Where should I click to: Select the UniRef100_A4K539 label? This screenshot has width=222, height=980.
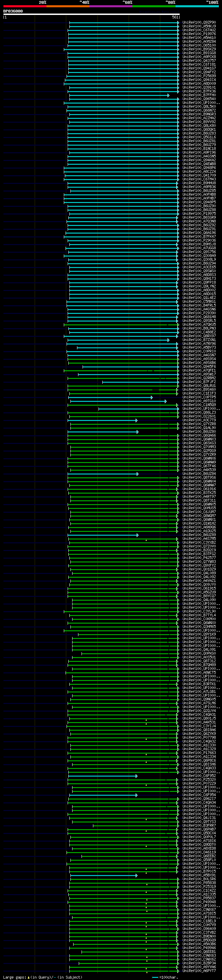199,470
